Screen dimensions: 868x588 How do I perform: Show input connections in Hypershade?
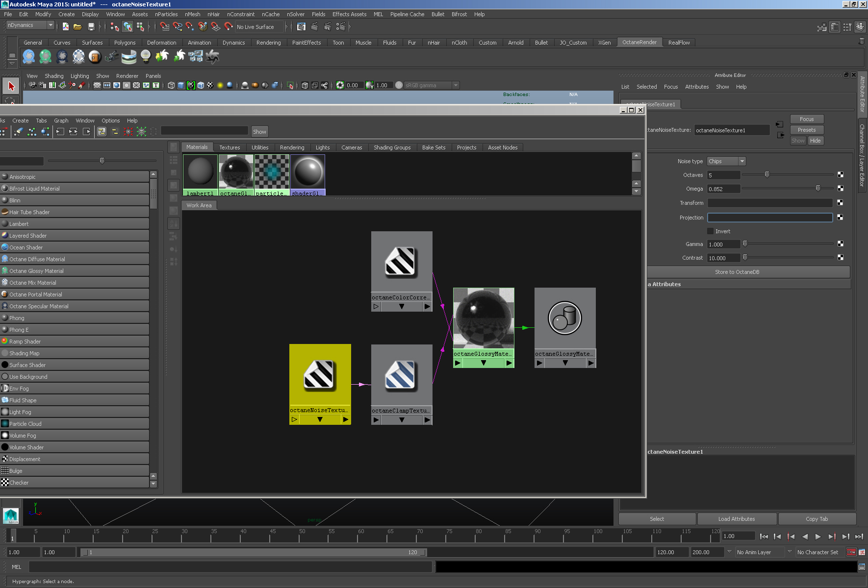pos(60,131)
